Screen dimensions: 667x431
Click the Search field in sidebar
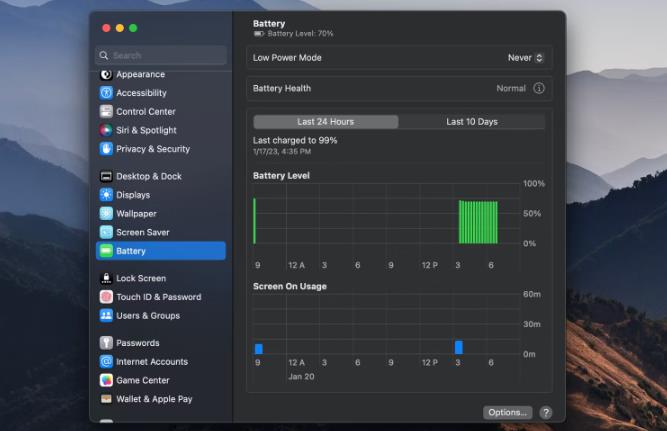pos(161,55)
